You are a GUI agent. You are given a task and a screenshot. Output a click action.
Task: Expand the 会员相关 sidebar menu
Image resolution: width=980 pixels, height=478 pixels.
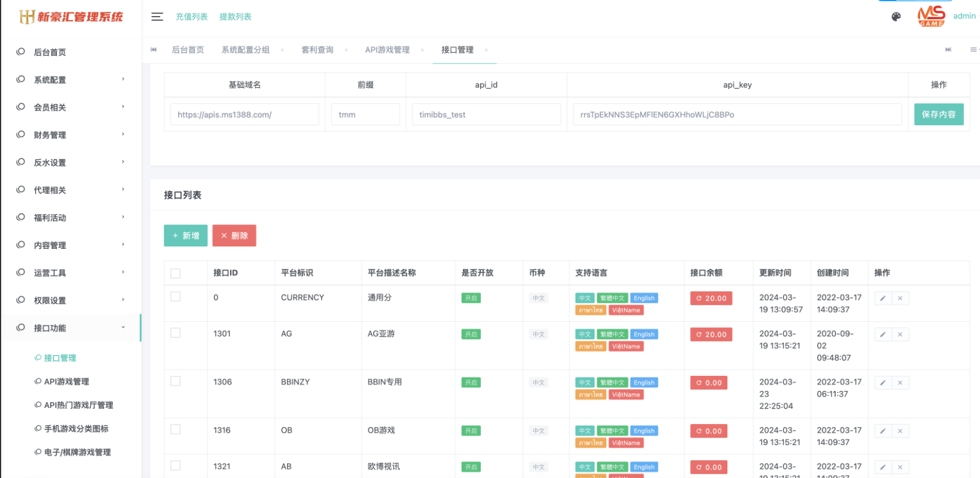click(x=71, y=107)
